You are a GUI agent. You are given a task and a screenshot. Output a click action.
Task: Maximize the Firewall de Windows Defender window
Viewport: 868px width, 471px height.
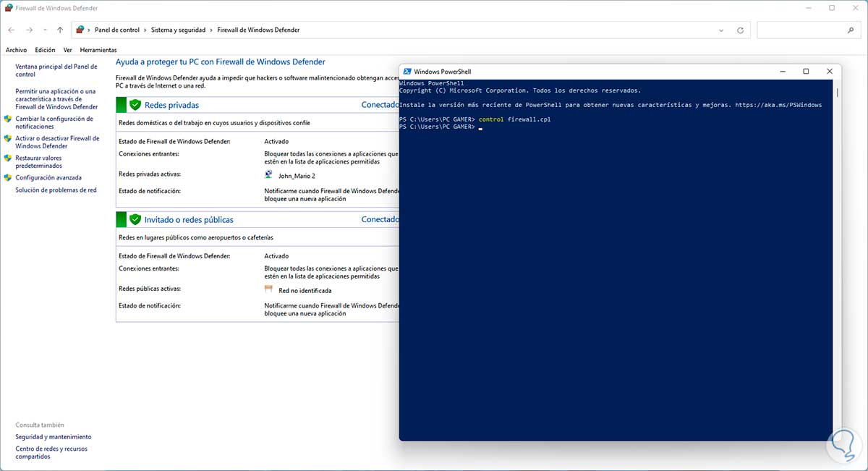[832, 8]
